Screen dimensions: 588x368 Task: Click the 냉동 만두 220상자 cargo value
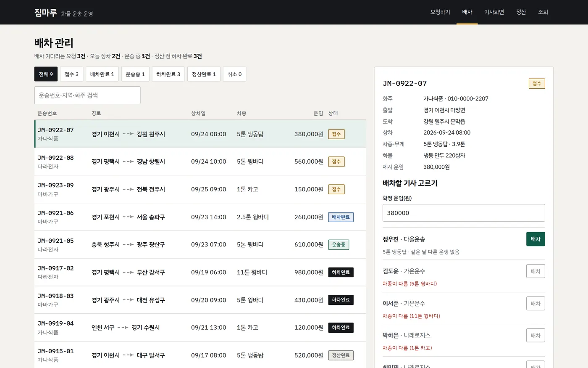pyautogui.click(x=444, y=155)
